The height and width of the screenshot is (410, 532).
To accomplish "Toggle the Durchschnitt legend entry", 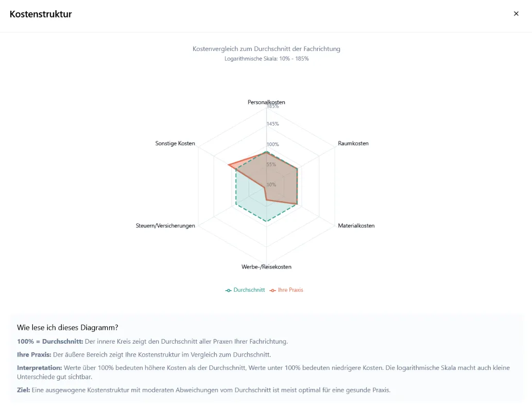I will pos(245,290).
